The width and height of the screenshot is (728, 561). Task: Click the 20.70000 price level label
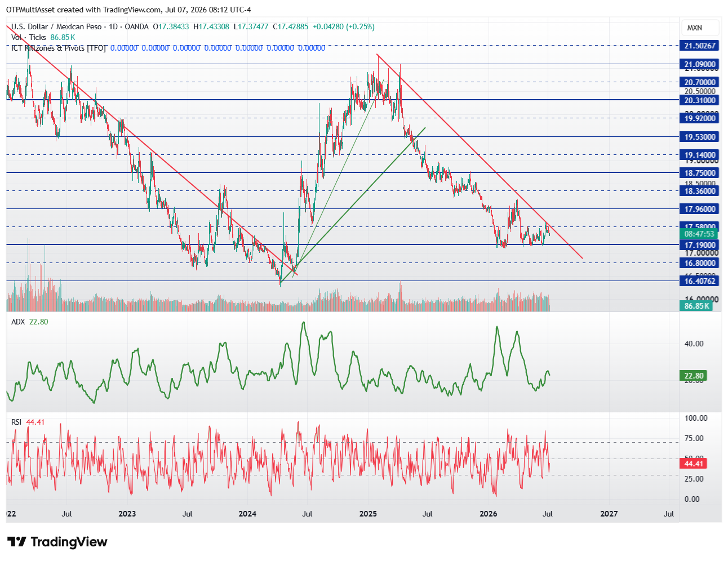point(700,82)
